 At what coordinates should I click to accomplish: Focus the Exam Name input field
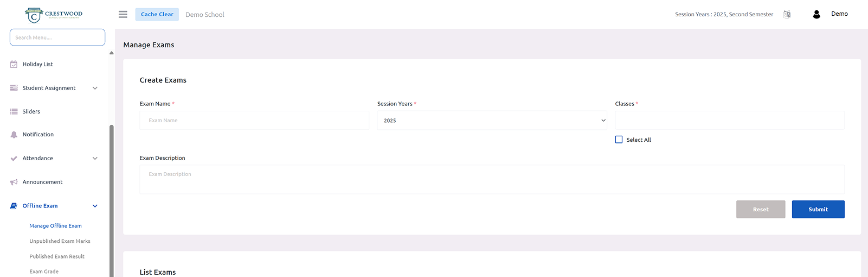[254, 121]
